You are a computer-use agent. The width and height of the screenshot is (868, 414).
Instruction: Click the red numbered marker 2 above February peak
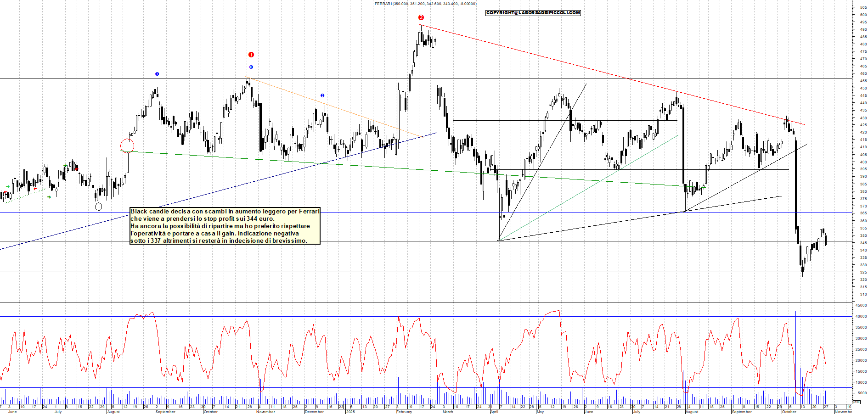point(421,17)
